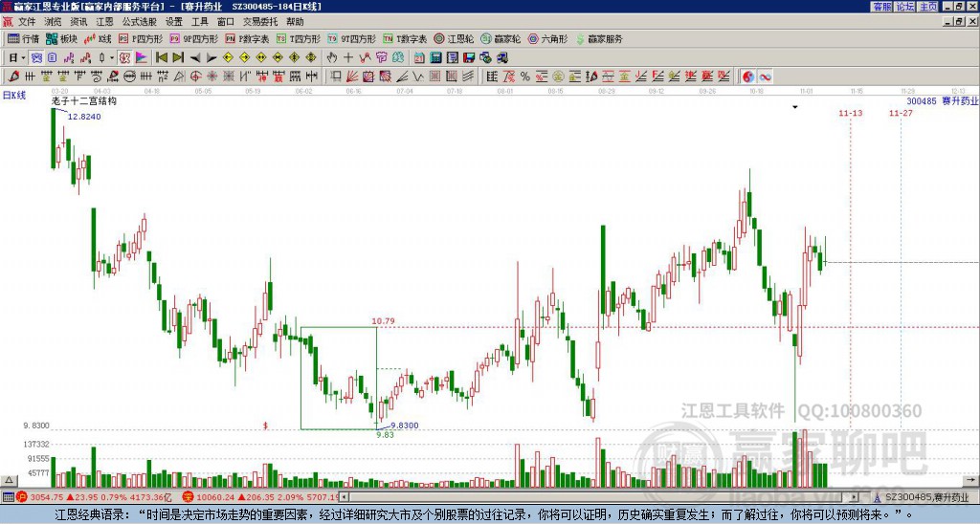The width and height of the screenshot is (980, 524).
Task: Select the crosshair plus tool
Action: click(x=348, y=58)
